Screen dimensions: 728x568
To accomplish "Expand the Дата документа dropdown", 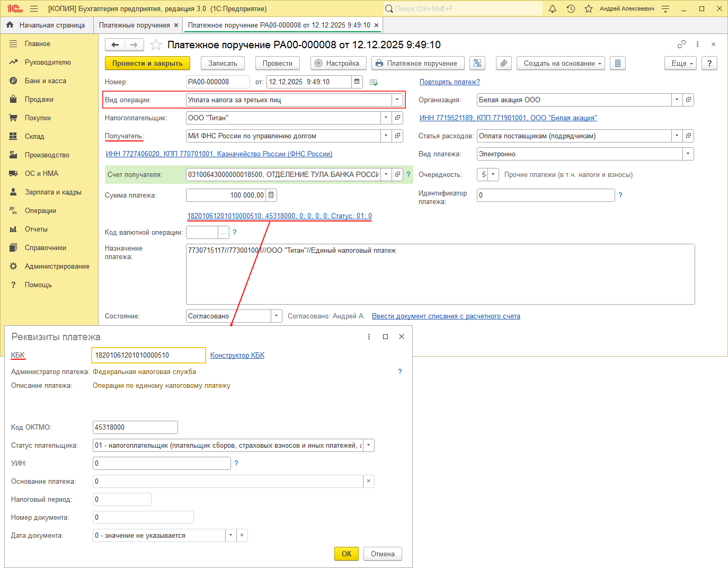I will [230, 535].
